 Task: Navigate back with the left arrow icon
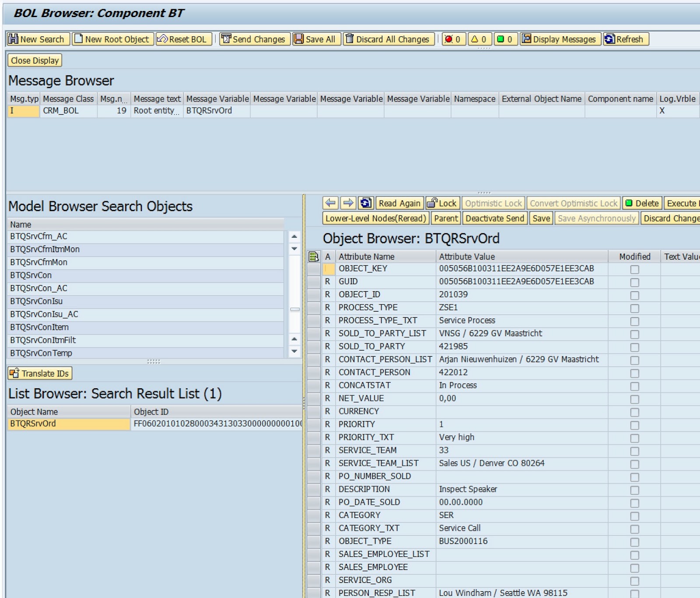[x=331, y=203]
